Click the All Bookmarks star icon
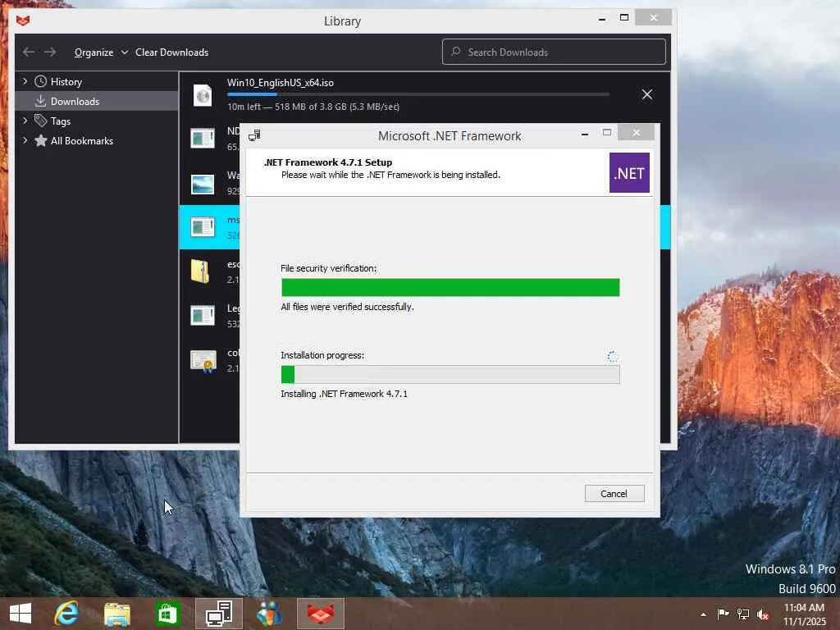Image resolution: width=840 pixels, height=630 pixels. click(x=41, y=140)
